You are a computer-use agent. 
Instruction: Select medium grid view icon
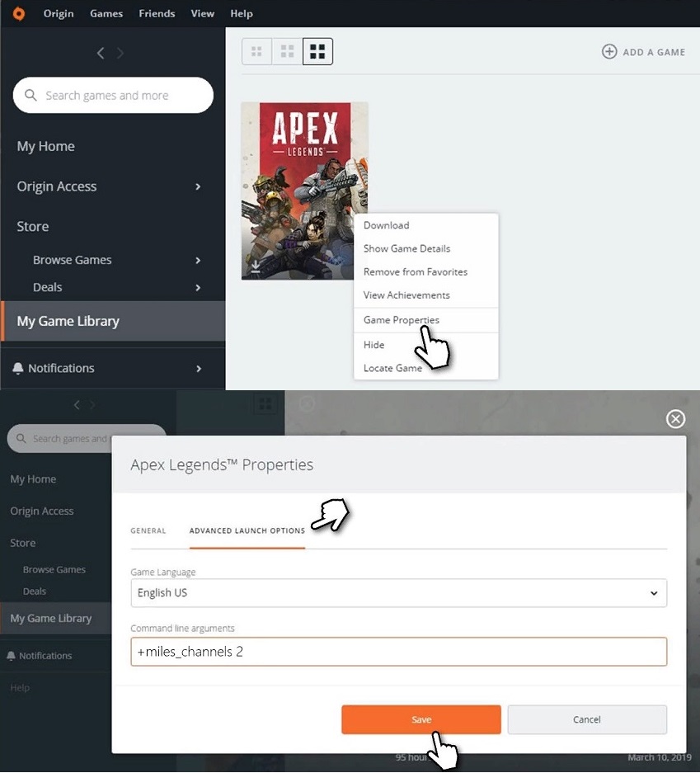pos(287,51)
